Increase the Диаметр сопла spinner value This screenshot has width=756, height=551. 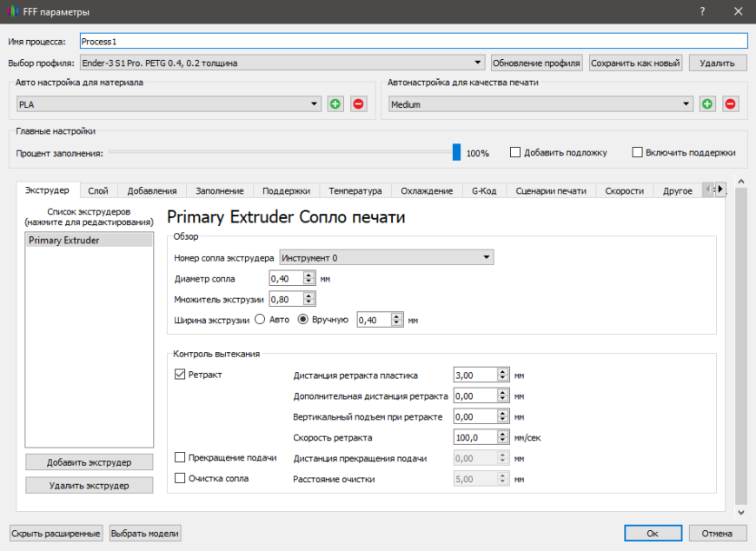[308, 275]
